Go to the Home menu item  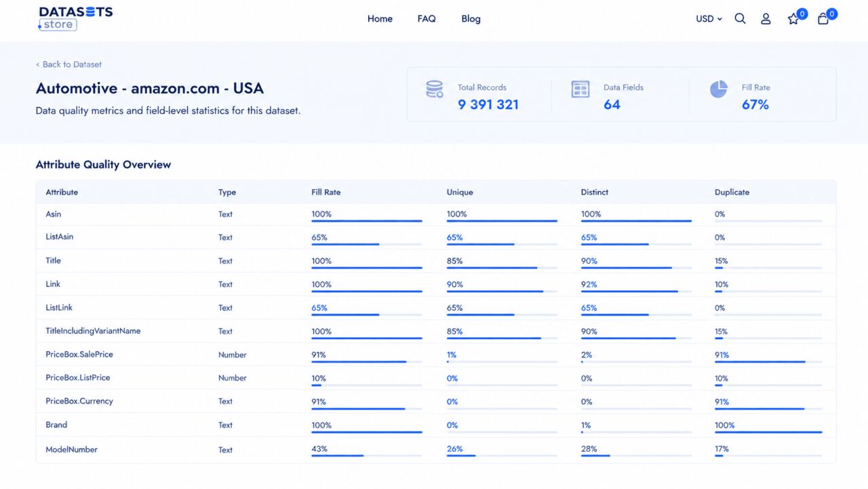pos(380,19)
